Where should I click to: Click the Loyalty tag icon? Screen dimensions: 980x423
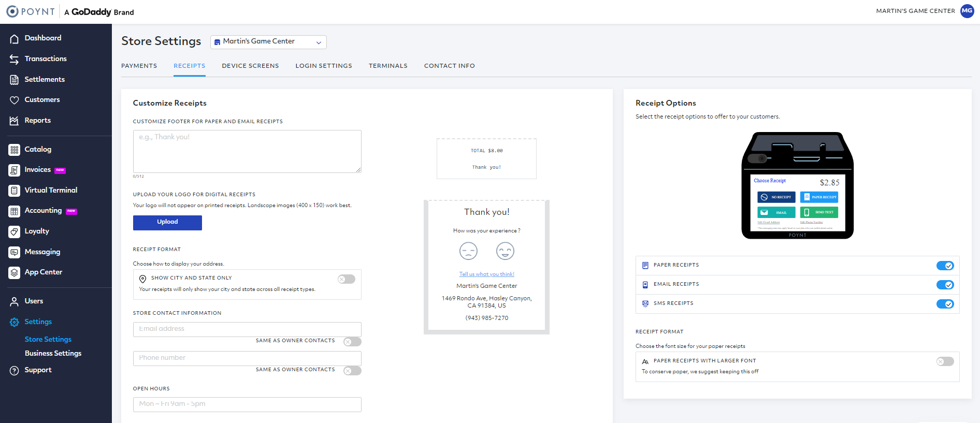(x=15, y=231)
